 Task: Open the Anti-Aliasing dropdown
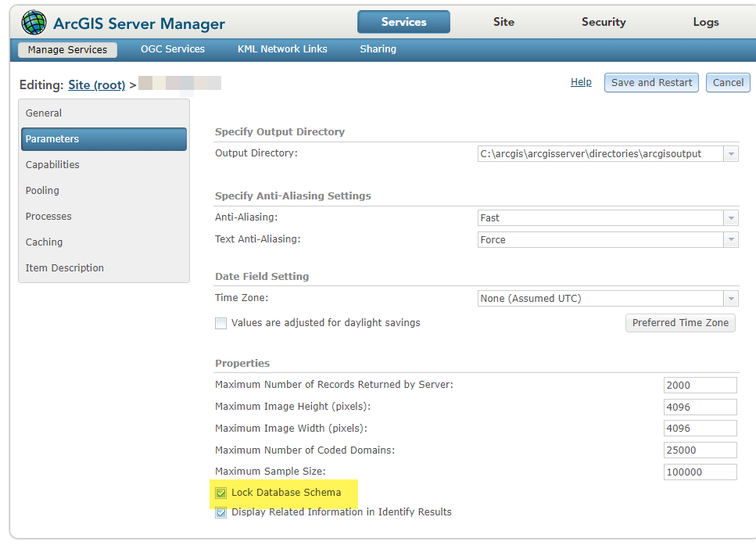tap(731, 217)
